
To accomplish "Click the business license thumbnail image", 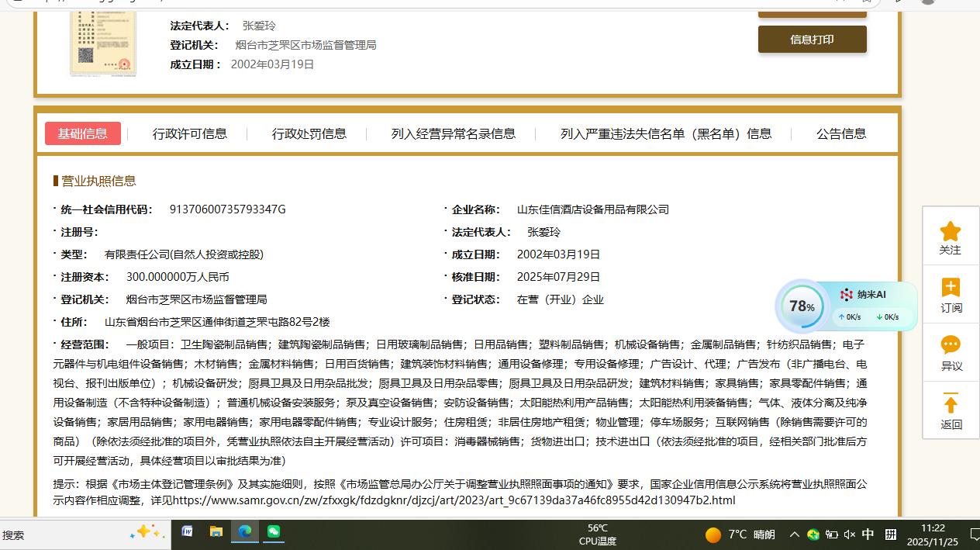I will pyautogui.click(x=102, y=39).
